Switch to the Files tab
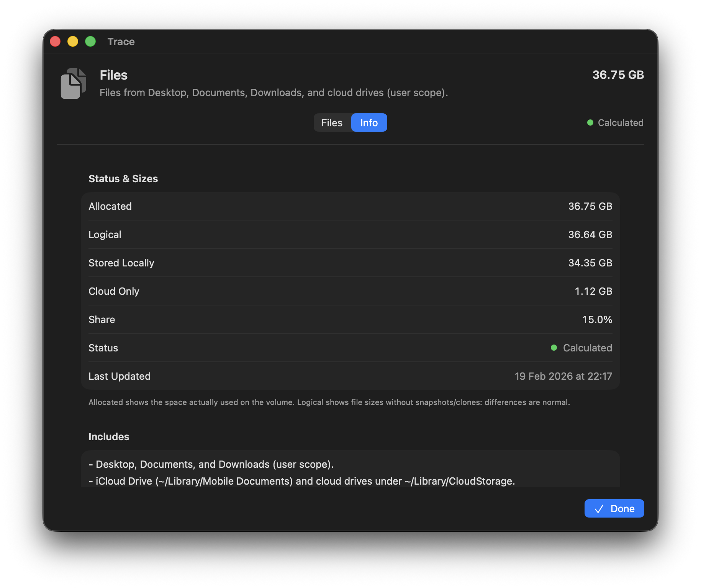Image resolution: width=701 pixels, height=588 pixels. [332, 122]
